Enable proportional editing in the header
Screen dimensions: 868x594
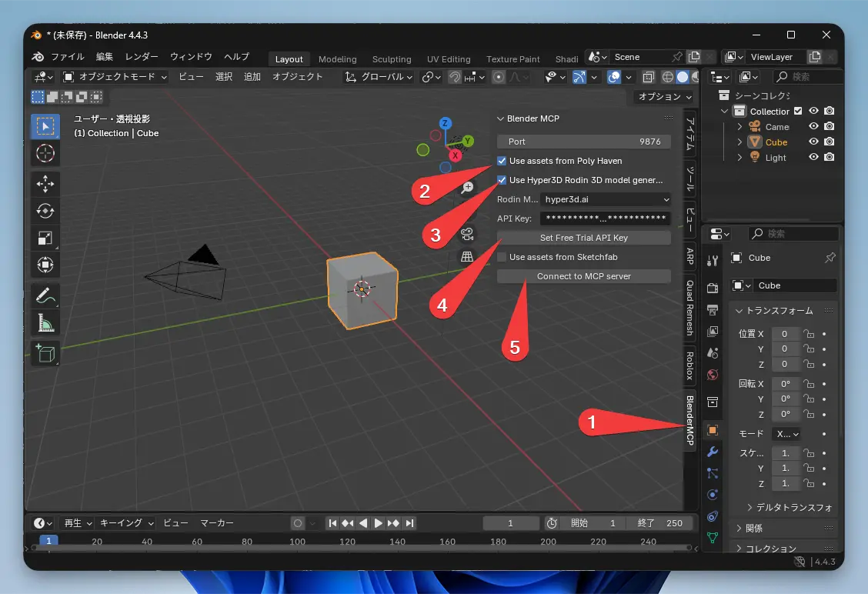[499, 77]
